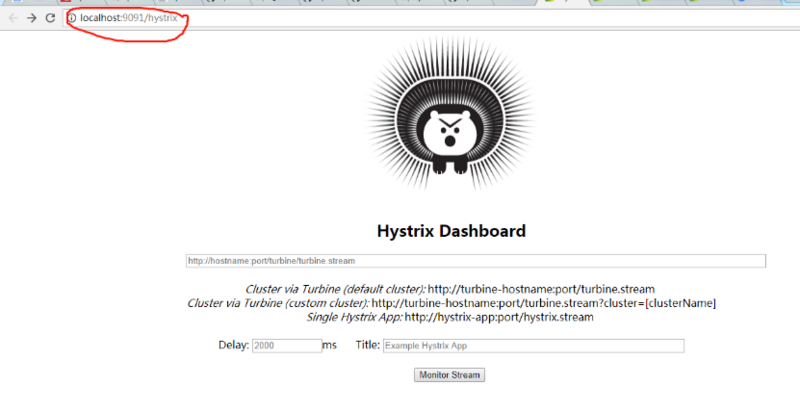Click the http://hystrix-app:port/hystrix.stream text
Viewport: 800px width, 411px height.
click(x=499, y=317)
